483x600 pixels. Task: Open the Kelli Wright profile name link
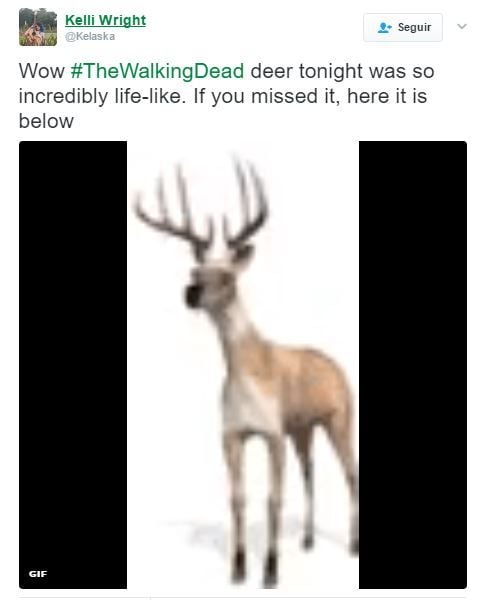pyautogui.click(x=105, y=20)
